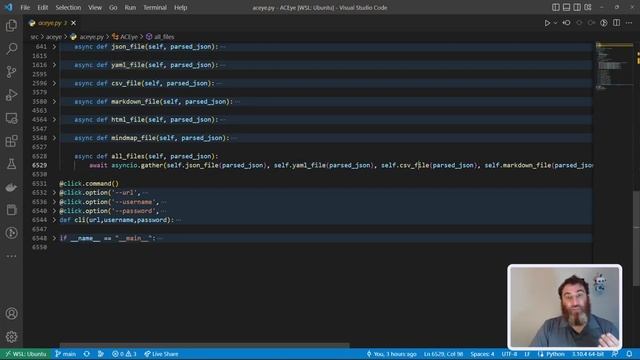Image resolution: width=640 pixels, height=360 pixels.
Task: Expand the folded --url click option
Action: pyautogui.click(x=54, y=193)
